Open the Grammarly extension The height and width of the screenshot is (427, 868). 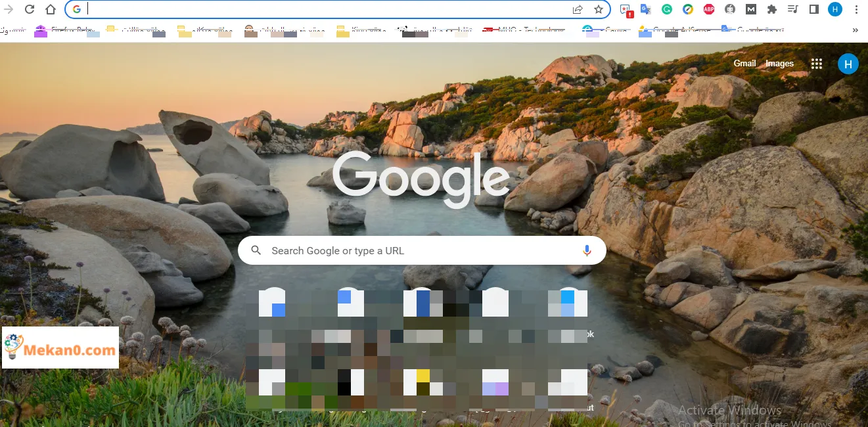667,9
